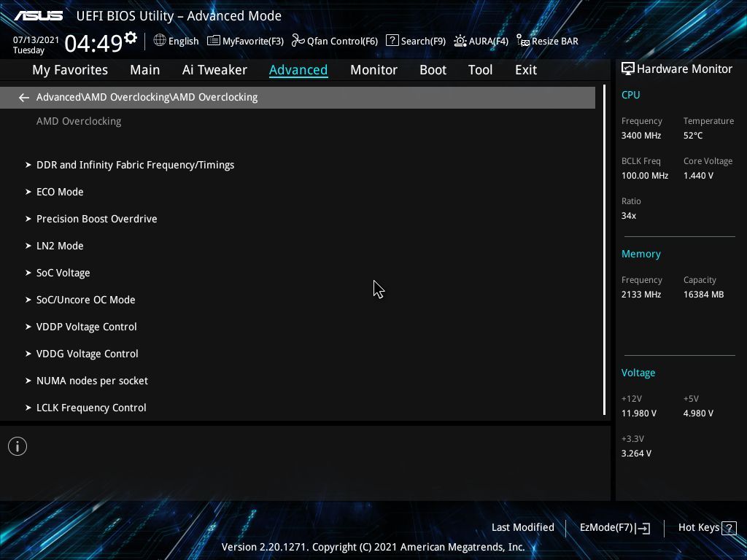This screenshot has width=747, height=560.
Task: Open the Tool tab
Action: click(480, 70)
